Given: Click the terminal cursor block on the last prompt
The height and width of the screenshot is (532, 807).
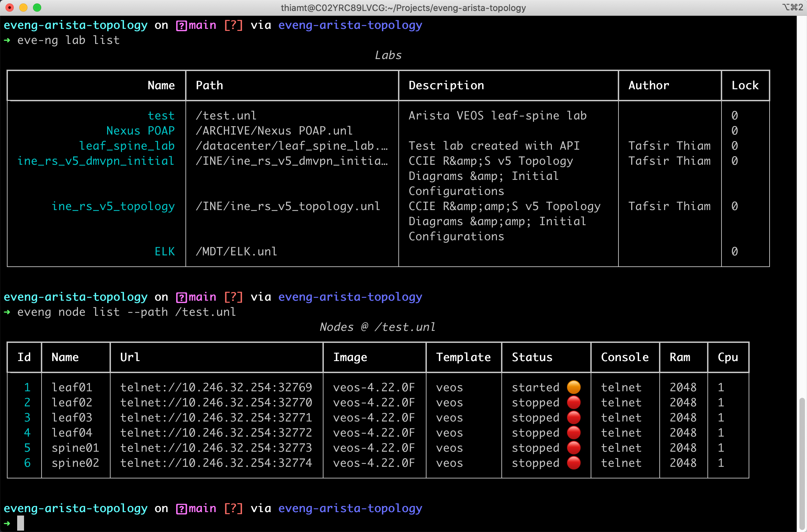Looking at the screenshot, I should click(x=21, y=523).
